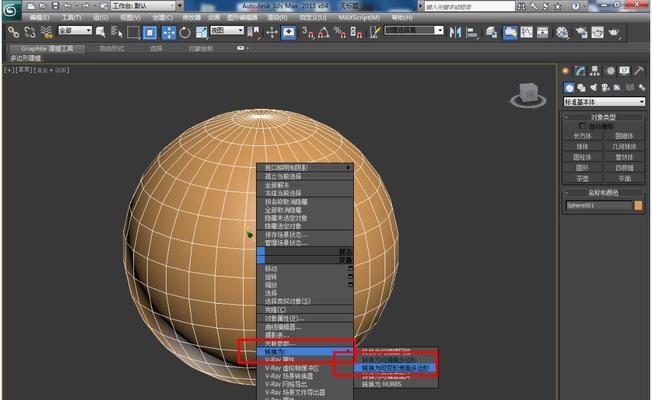Open the named selection sets dropdown
The height and width of the screenshot is (400, 652).
(x=414, y=30)
